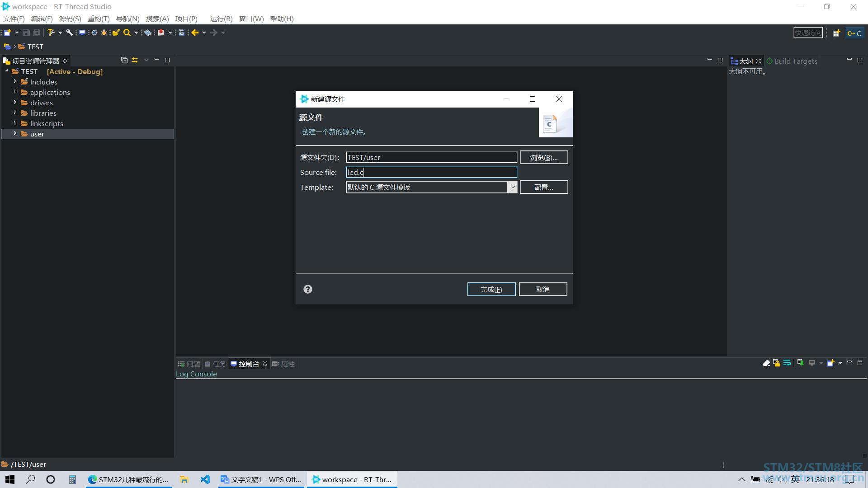Collapse all in project explorer
The height and width of the screenshot is (488, 868).
pos(124,60)
